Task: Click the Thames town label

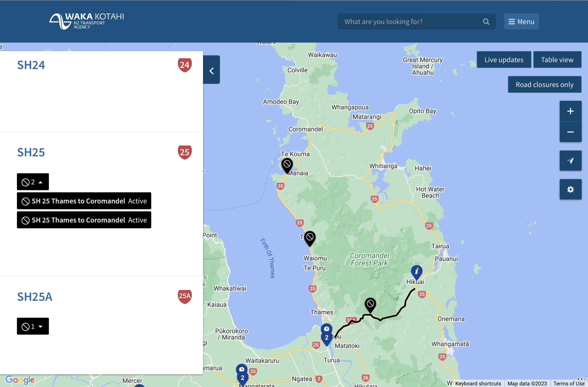Action: (x=322, y=312)
